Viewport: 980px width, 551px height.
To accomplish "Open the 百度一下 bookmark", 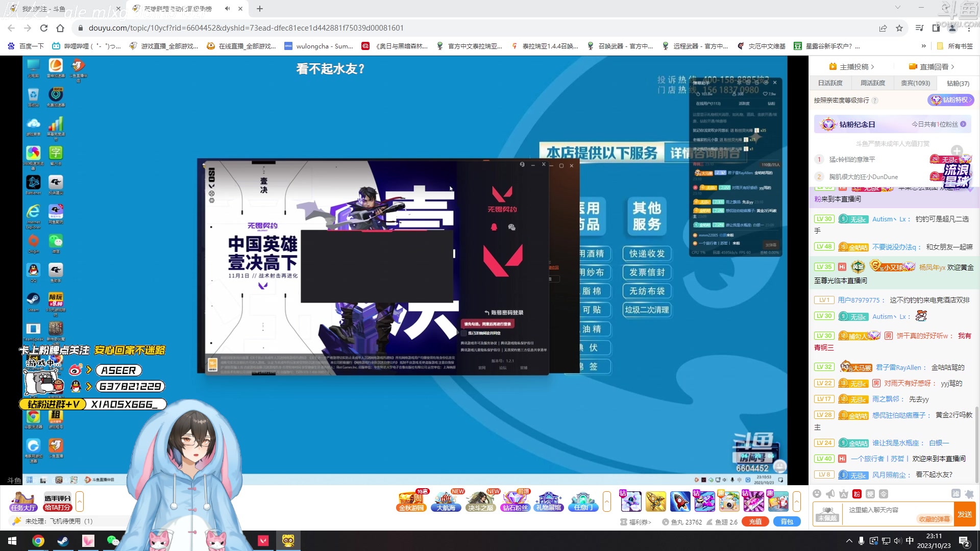I will pos(26,46).
